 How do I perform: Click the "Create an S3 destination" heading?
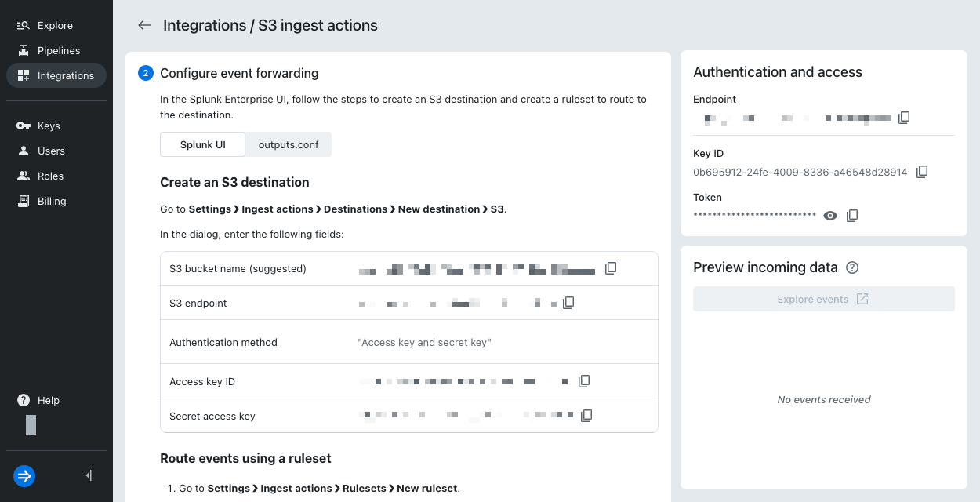(x=234, y=182)
